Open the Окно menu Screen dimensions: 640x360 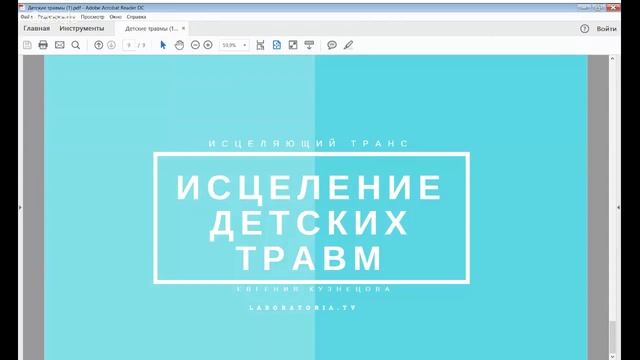click(116, 17)
